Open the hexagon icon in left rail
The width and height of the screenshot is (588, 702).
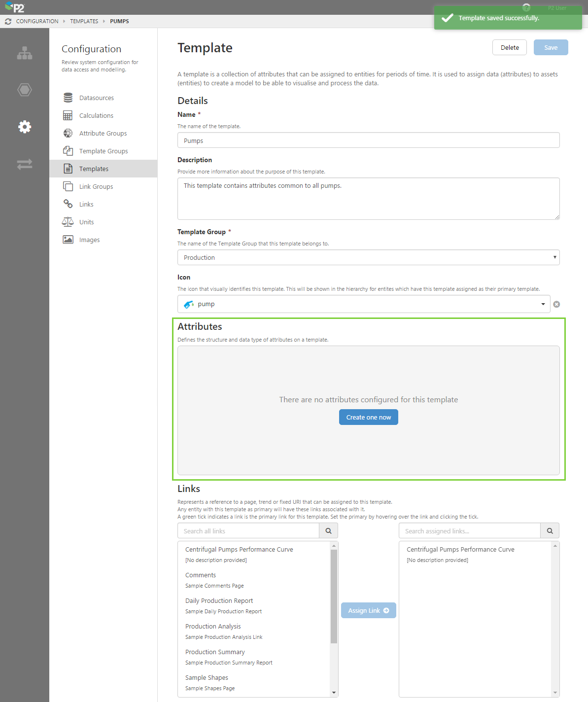pos(24,90)
